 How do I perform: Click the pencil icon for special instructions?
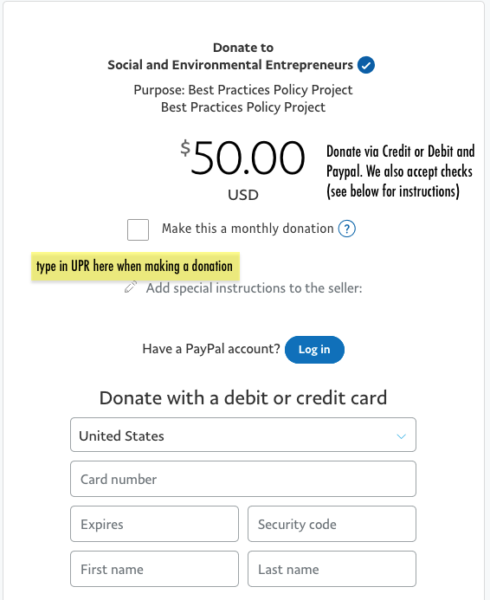[x=131, y=287]
